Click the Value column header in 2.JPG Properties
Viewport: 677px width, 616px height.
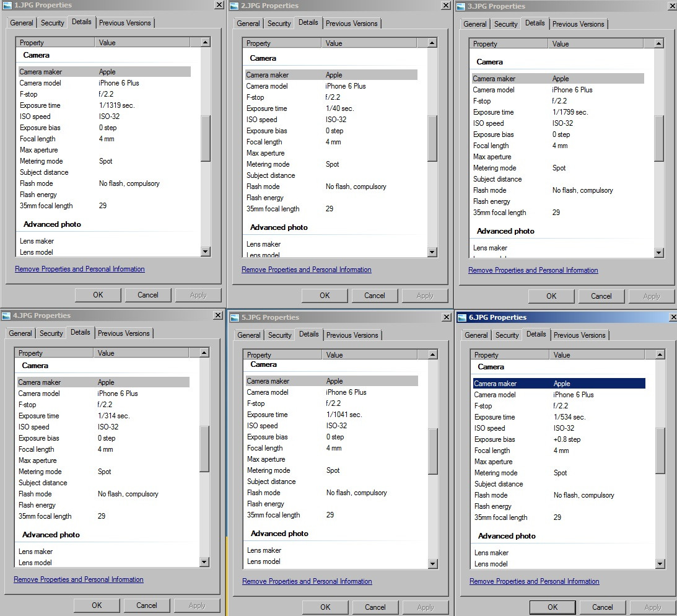[369, 43]
